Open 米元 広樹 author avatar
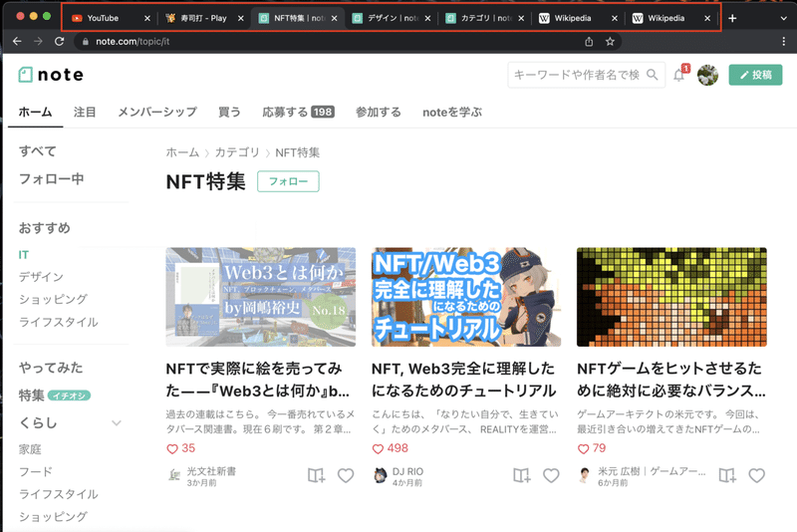The width and height of the screenshot is (797, 532). tap(585, 475)
